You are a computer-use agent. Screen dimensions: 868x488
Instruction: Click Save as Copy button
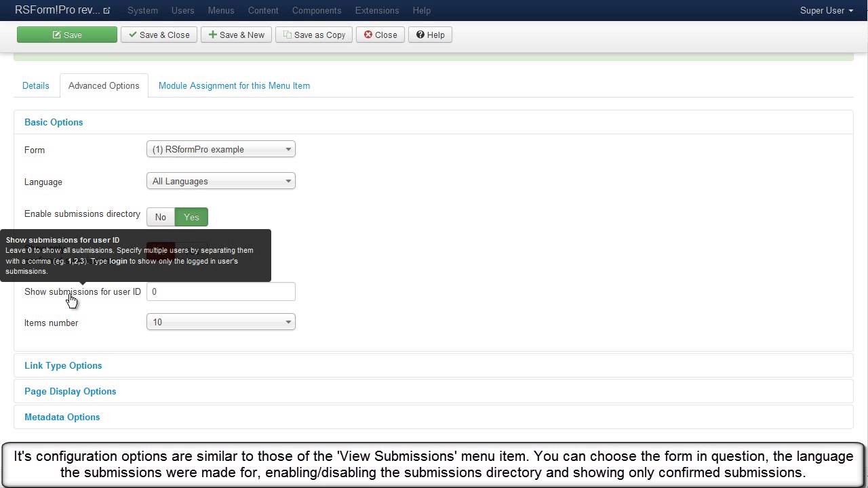[x=314, y=35]
